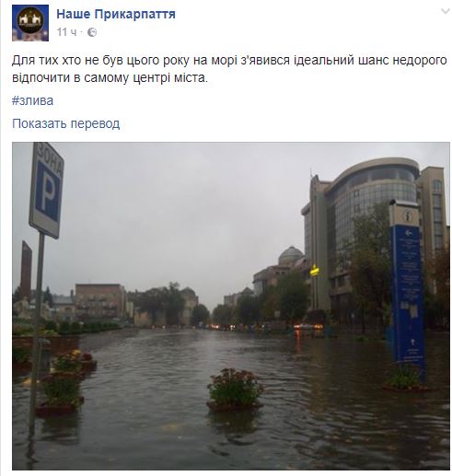
Task: Open the post options chevron menu
Action: (x=445, y=12)
